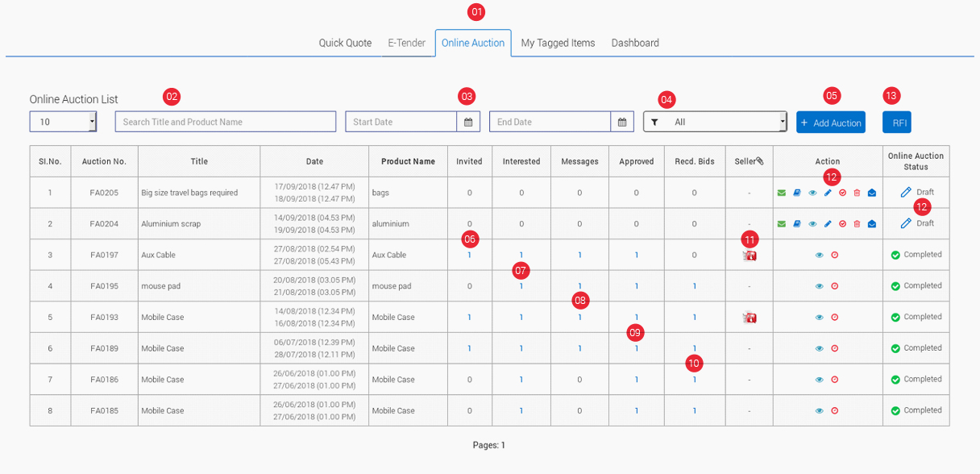
Task: View auction FA0186 via its eye icon
Action: 820,380
